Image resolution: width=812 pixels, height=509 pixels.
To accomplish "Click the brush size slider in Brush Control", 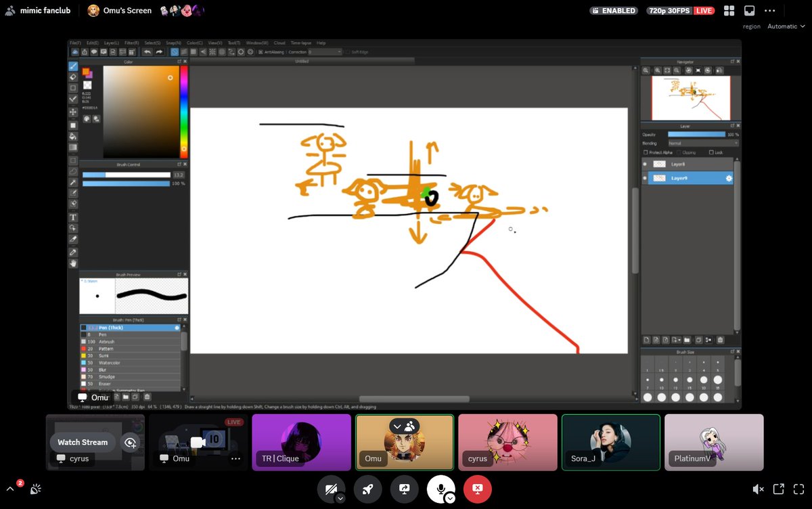I will (126, 175).
